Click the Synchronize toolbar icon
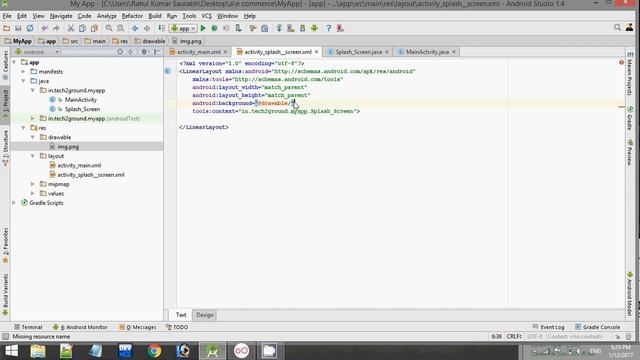 tap(30, 28)
